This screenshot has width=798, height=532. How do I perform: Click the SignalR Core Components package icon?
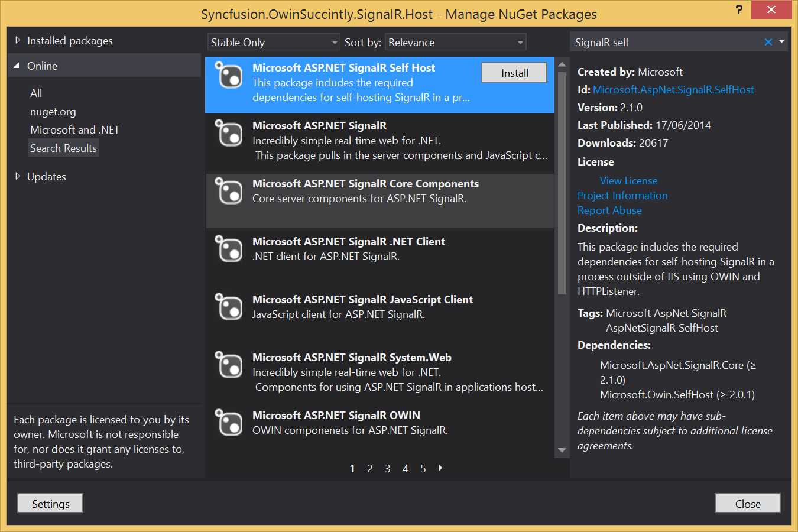pyautogui.click(x=228, y=191)
